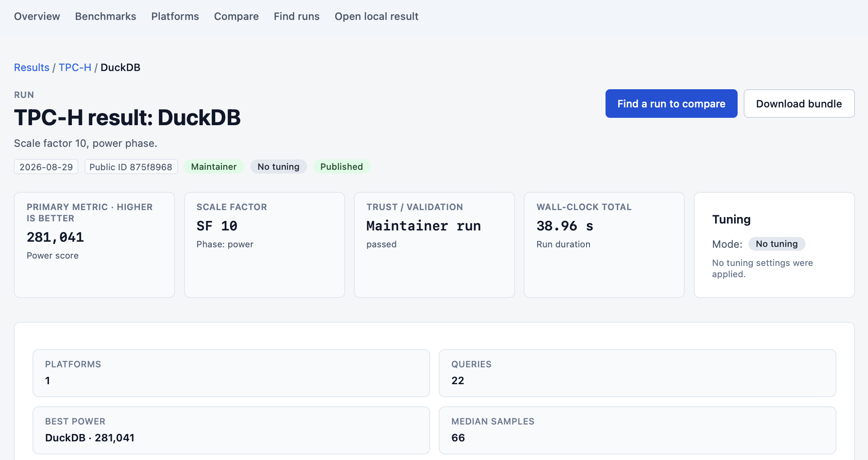Click the green Maintainer badge
This screenshot has width=868, height=460.
click(x=214, y=167)
